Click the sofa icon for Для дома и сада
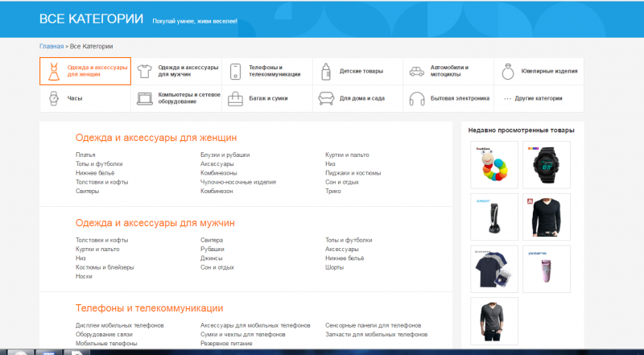The width and height of the screenshot is (644, 355). click(x=326, y=98)
